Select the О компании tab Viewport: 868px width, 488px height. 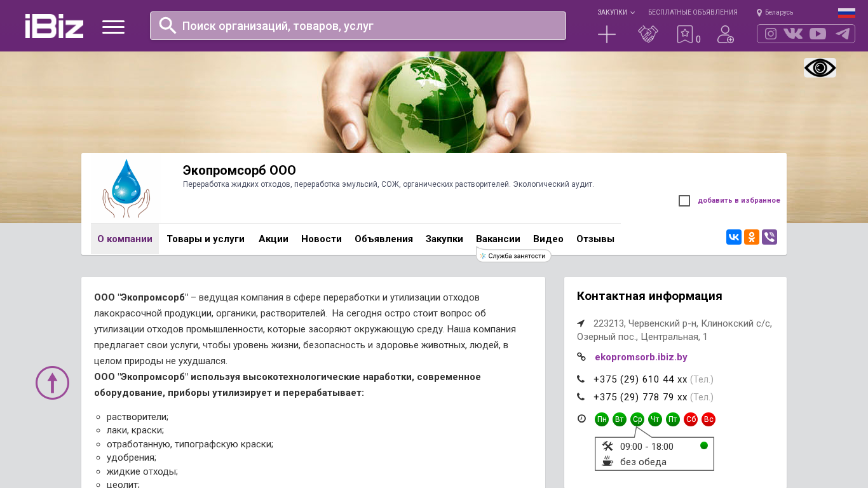(125, 239)
